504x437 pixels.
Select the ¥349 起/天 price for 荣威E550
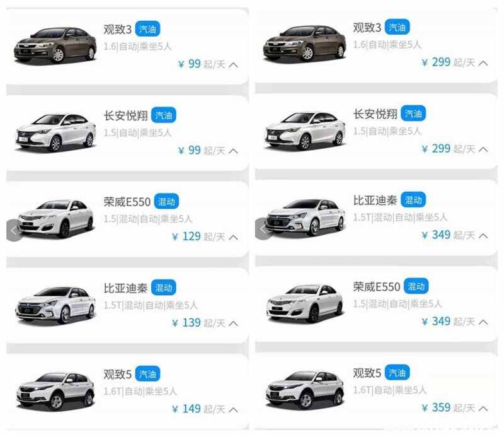point(449,321)
